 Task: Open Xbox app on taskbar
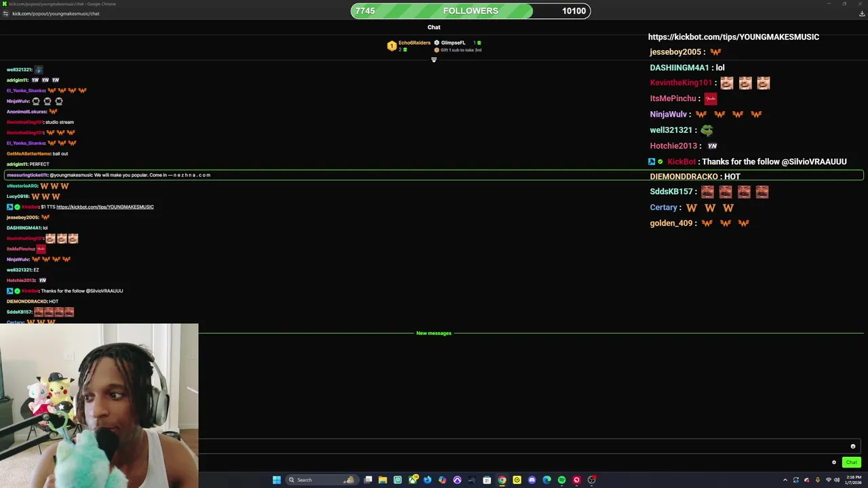(412, 480)
